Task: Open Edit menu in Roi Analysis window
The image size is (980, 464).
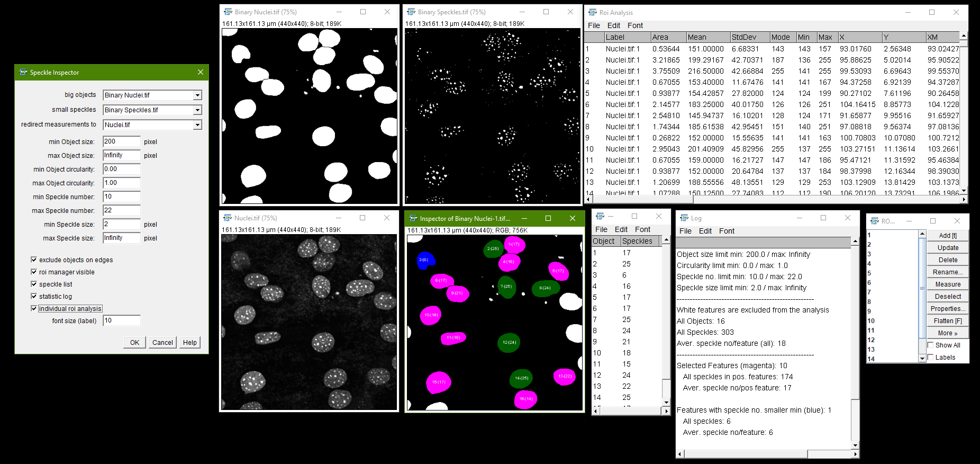Action: click(614, 25)
